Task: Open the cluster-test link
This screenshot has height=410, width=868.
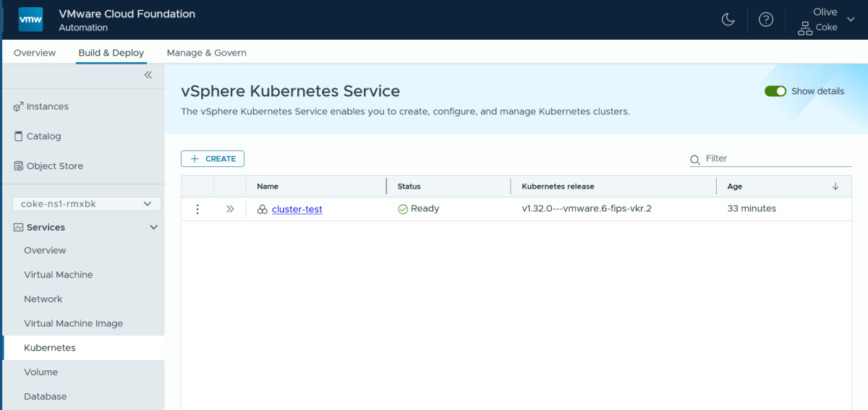Action: click(297, 210)
